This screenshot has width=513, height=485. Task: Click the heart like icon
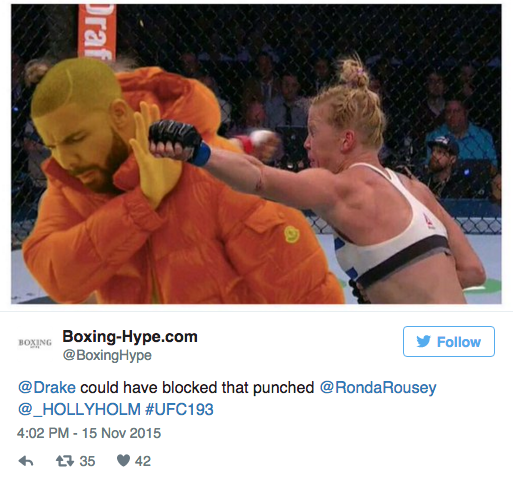tap(123, 461)
